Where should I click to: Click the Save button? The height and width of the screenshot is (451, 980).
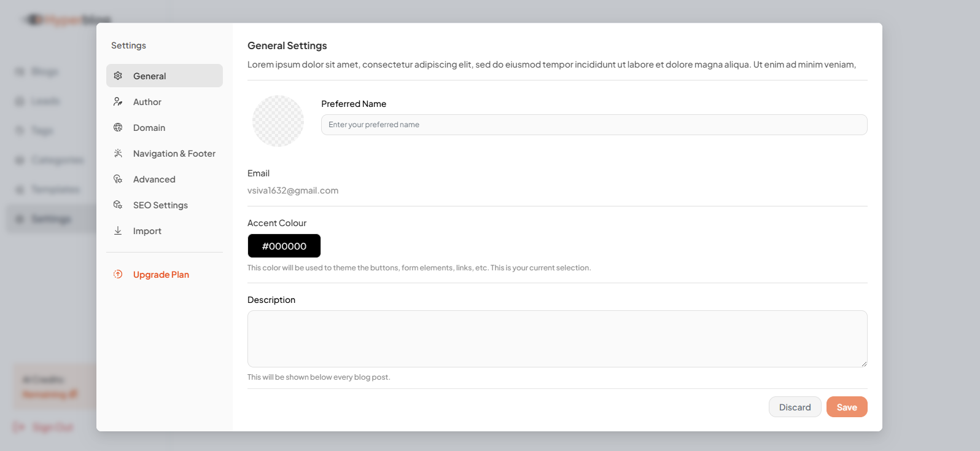point(847,407)
